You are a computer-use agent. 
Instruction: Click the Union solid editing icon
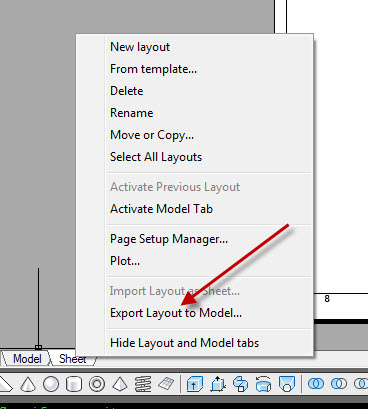pos(315,384)
